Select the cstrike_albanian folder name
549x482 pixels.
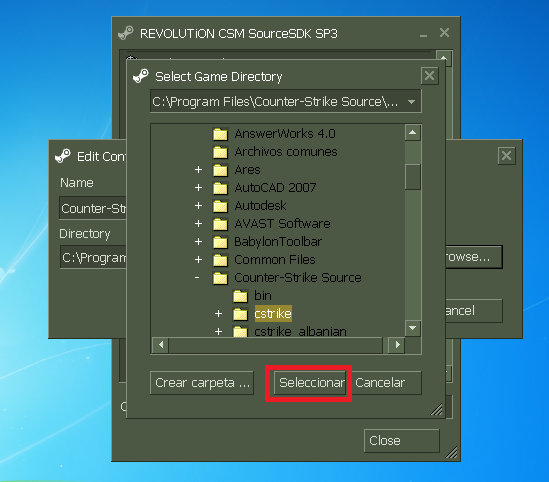[300, 331]
